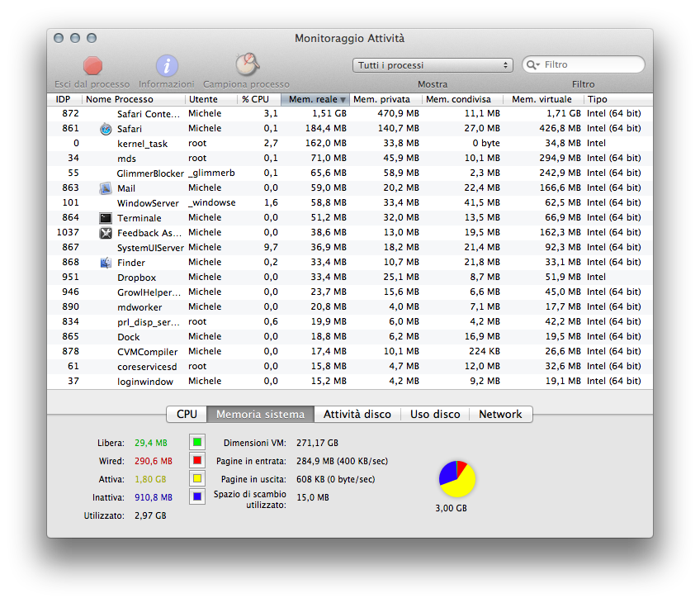This screenshot has width=700, height=603.
Task: Select the SystemUIServer process row
Action: 349,248
